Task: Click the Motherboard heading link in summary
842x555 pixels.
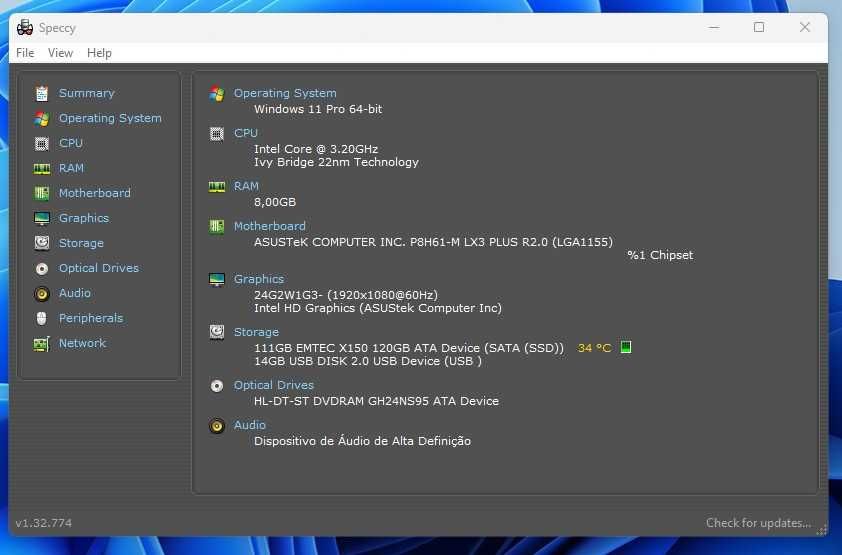Action: click(270, 227)
